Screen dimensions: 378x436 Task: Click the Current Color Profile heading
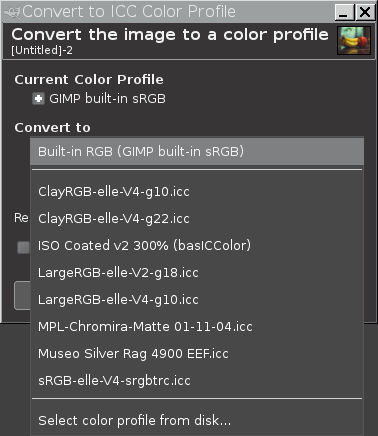point(89,80)
